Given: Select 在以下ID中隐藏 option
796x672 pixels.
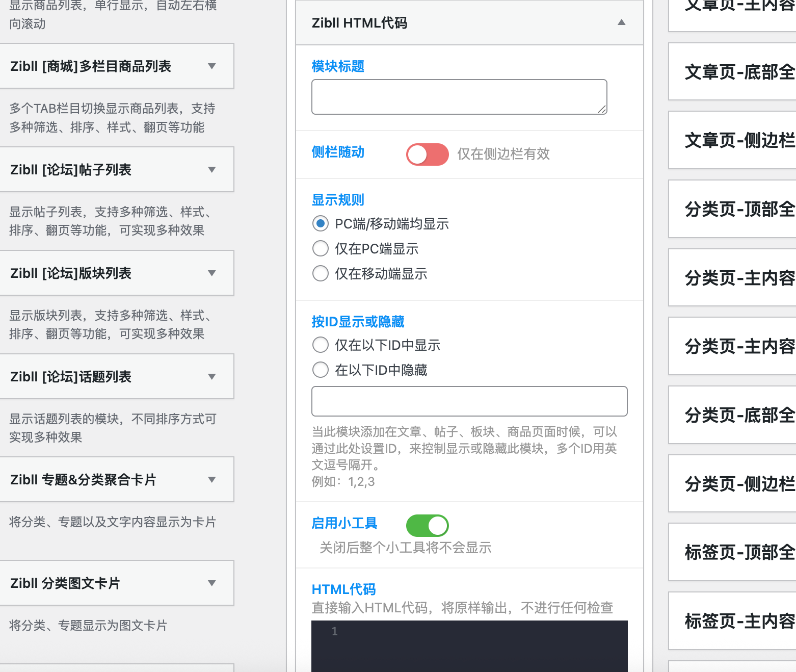Looking at the screenshot, I should [x=320, y=370].
